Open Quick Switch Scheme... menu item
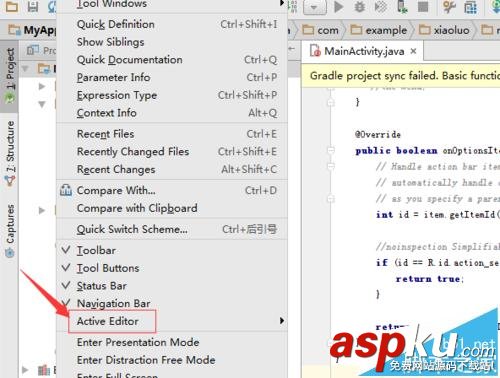500x378 pixels. click(x=172, y=229)
